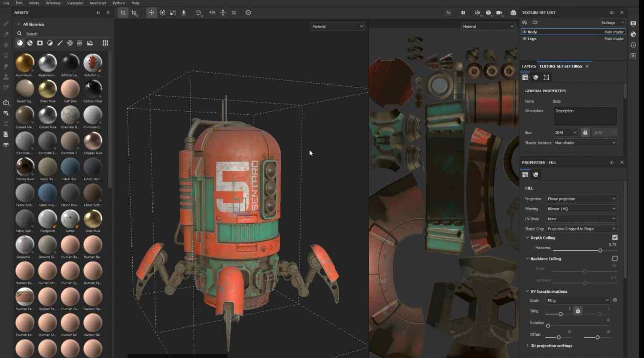Click the info icon beside Scale dropdown
Screen dimensions: 644x358
tap(615, 300)
